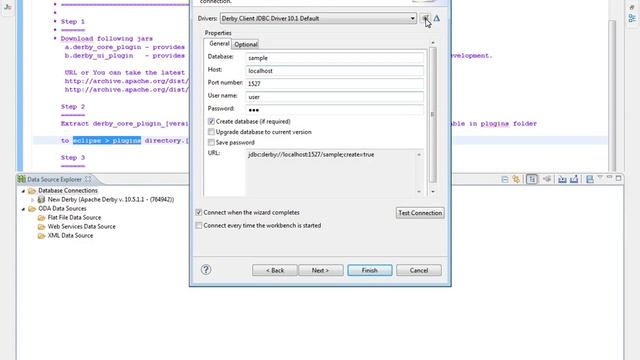640x360 pixels.
Task: Click the Back button
Action: pos(275,270)
